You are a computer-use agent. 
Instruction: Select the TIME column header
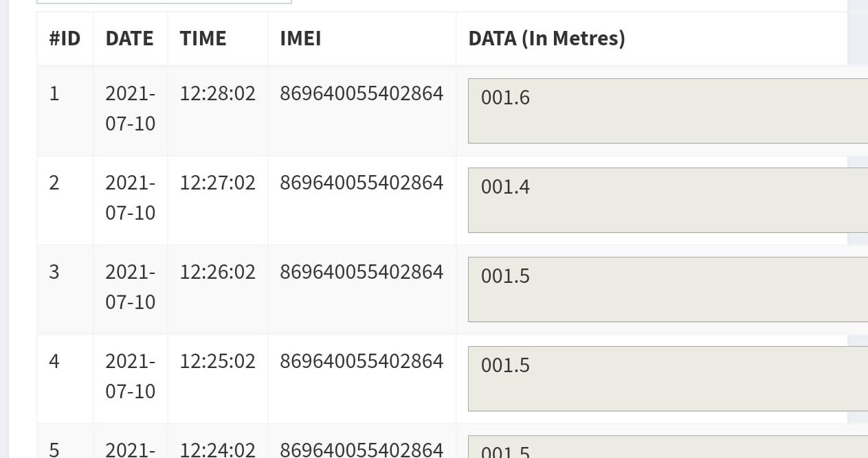click(x=203, y=38)
